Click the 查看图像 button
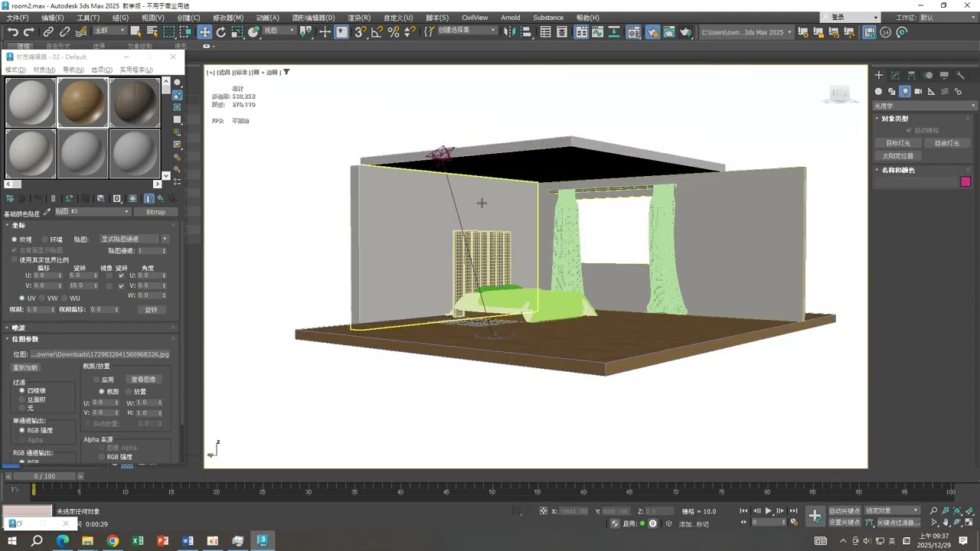This screenshot has width=980, height=551. 143,380
